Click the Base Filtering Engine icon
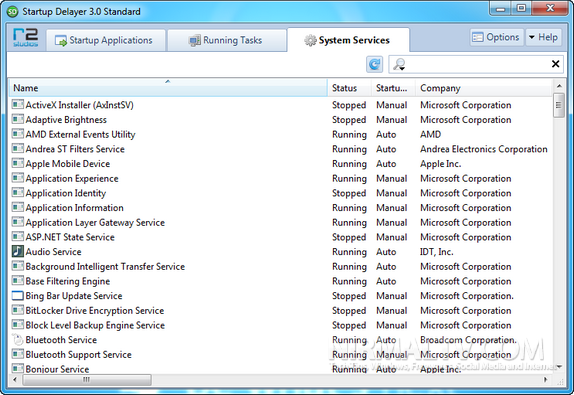574x395 pixels. pos(18,280)
